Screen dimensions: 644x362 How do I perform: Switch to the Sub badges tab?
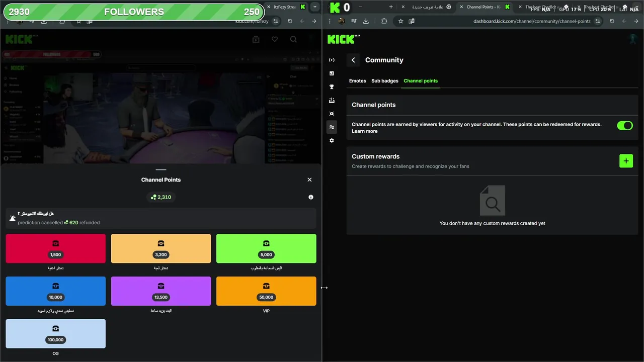pyautogui.click(x=385, y=81)
